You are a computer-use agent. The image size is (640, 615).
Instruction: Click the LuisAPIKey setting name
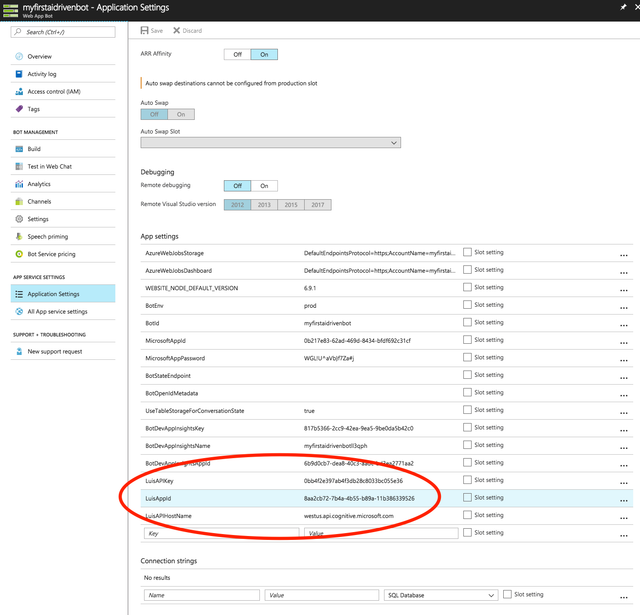pos(159,481)
